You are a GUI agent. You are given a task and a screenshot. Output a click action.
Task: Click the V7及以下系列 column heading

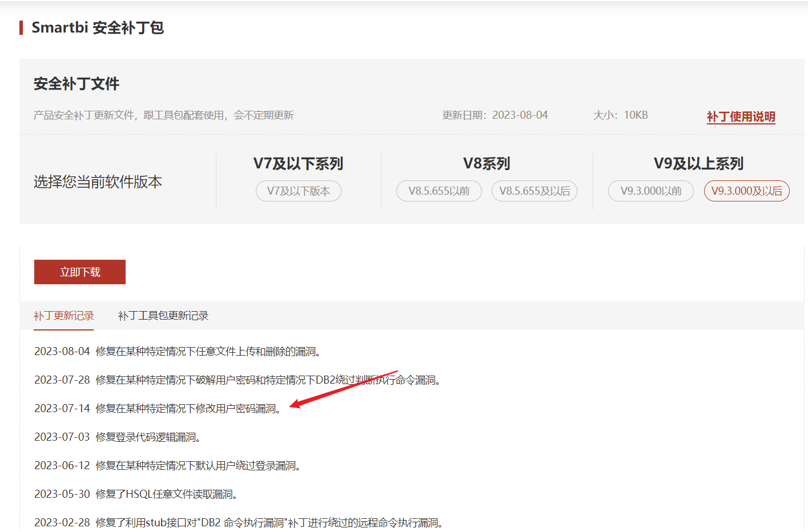[298, 164]
